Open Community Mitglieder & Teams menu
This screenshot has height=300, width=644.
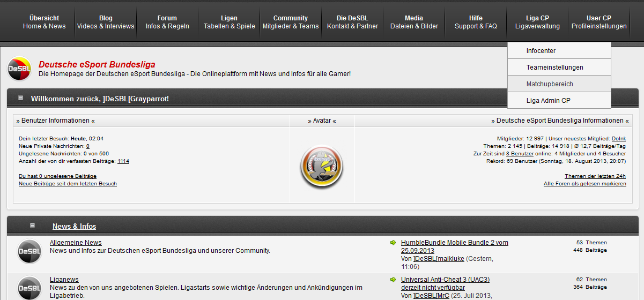click(x=291, y=22)
